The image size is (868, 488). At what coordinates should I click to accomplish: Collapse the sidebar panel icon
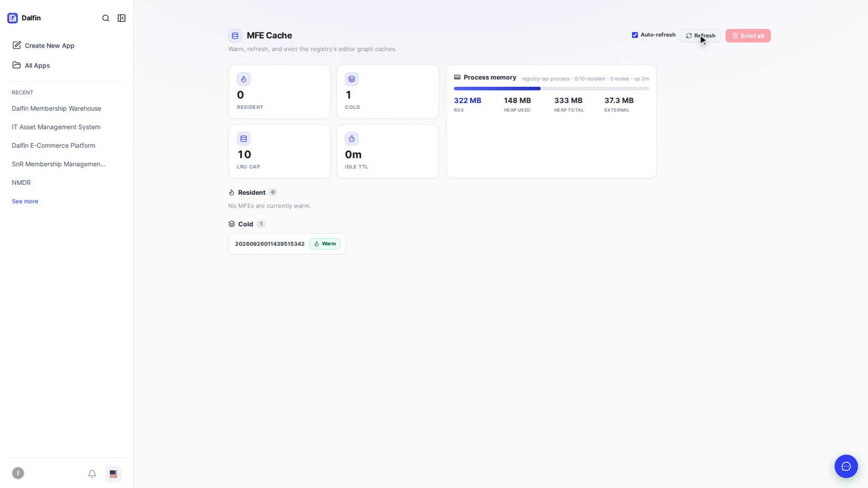(122, 18)
